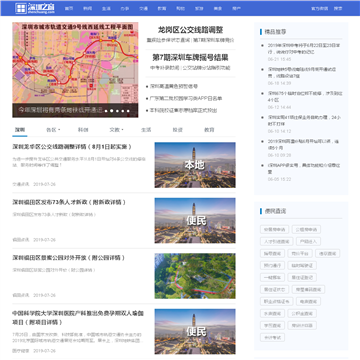
Task: Open the recommended item dated 06-10 09:28
Action: coord(303,145)
